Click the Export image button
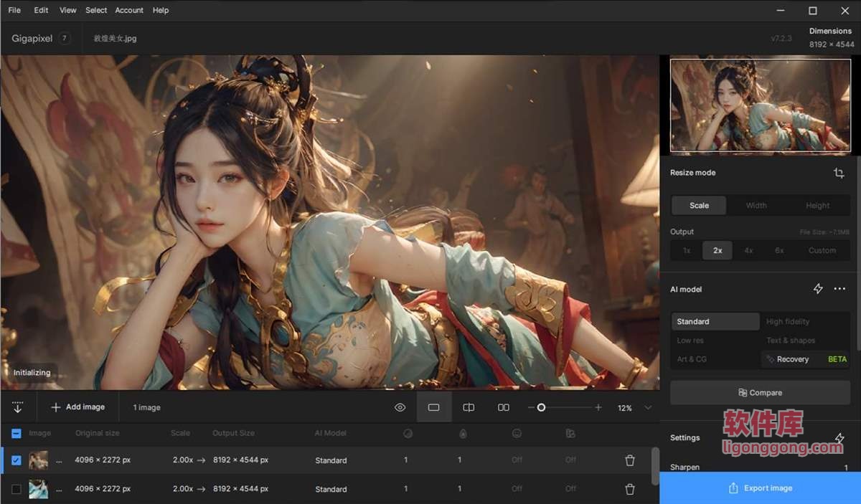861x504 pixels. 760,488
